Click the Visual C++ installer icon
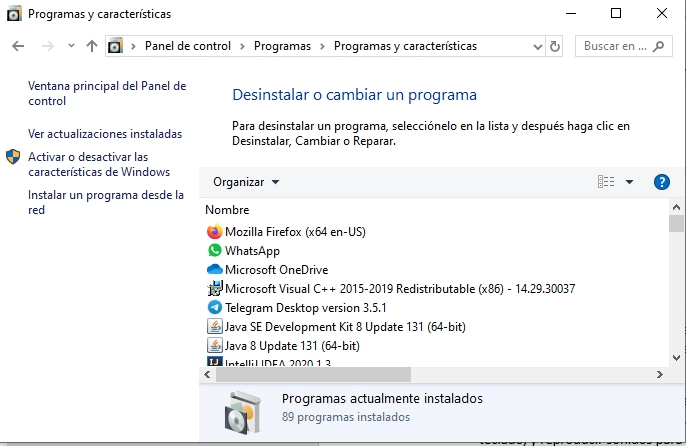The height and width of the screenshot is (446, 686). coord(214,288)
